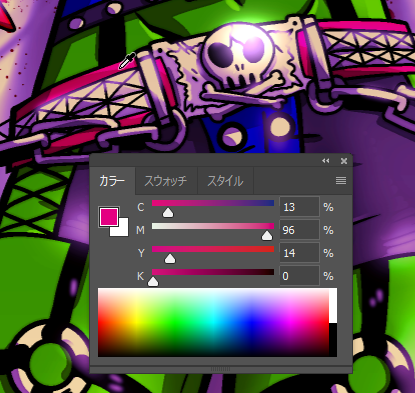Pick white from the ramp's white strip
This screenshot has height=393, width=415.
coord(333,306)
